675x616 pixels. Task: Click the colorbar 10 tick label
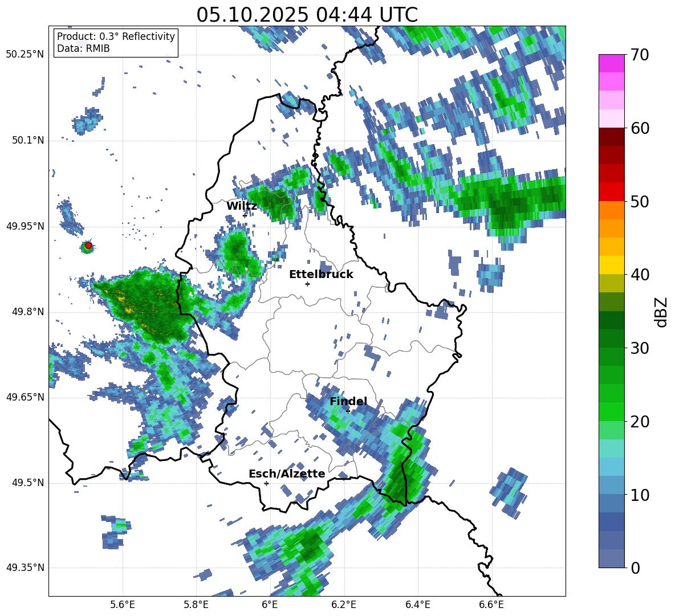pyautogui.click(x=640, y=495)
